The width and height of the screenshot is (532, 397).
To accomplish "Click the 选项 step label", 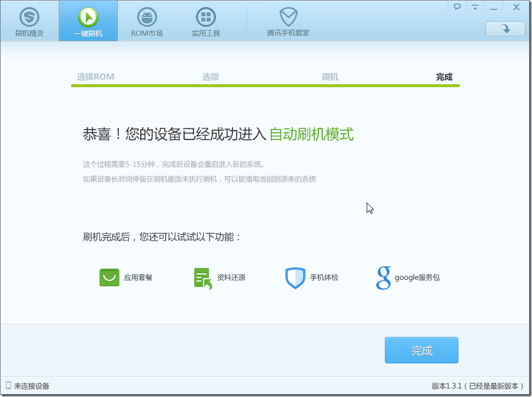I will tap(211, 77).
